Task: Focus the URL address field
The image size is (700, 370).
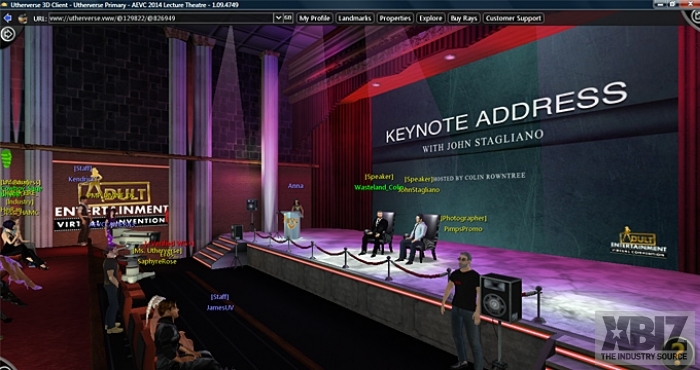Action: pyautogui.click(x=161, y=18)
